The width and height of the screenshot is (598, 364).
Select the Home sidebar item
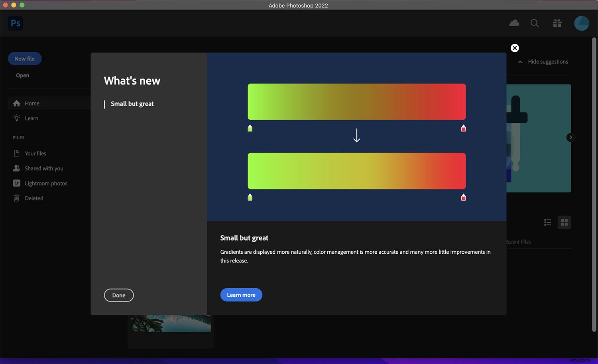[32, 104]
